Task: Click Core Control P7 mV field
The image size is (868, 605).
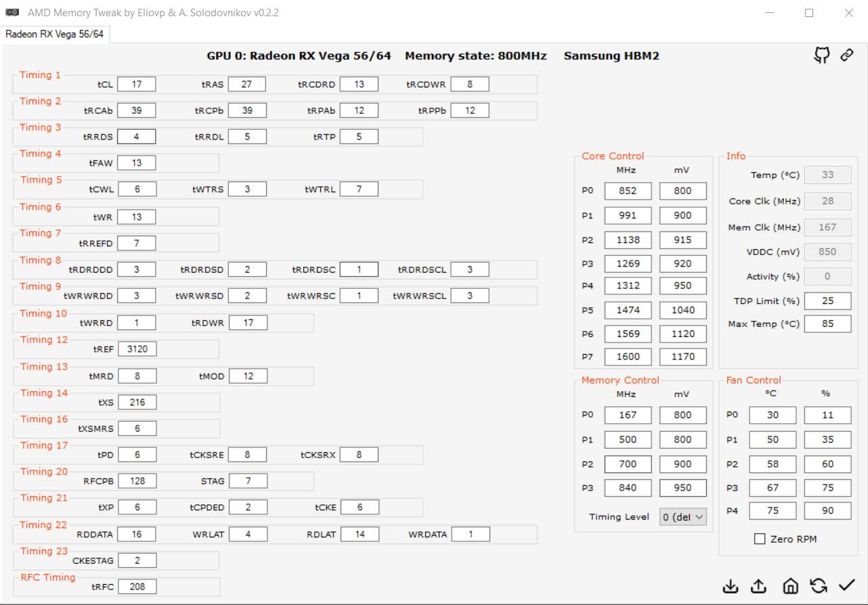Action: coord(683,357)
